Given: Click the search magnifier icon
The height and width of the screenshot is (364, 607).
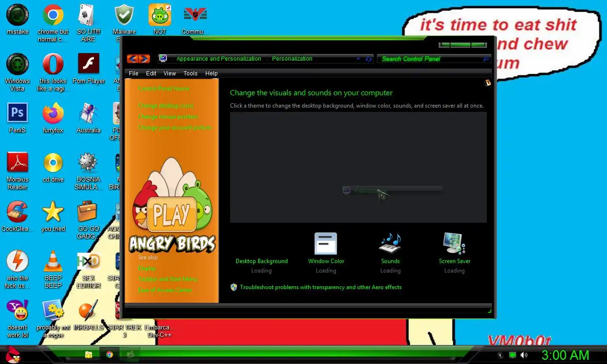Looking at the screenshot, I should point(486,59).
